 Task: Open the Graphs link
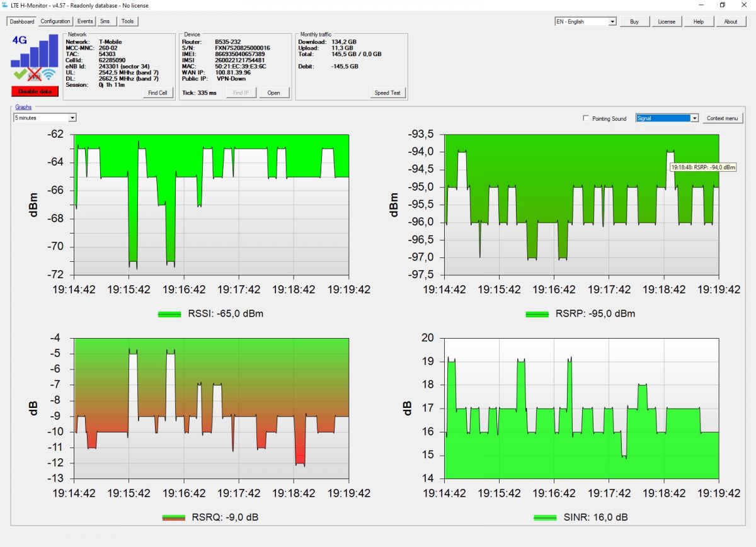[23, 107]
